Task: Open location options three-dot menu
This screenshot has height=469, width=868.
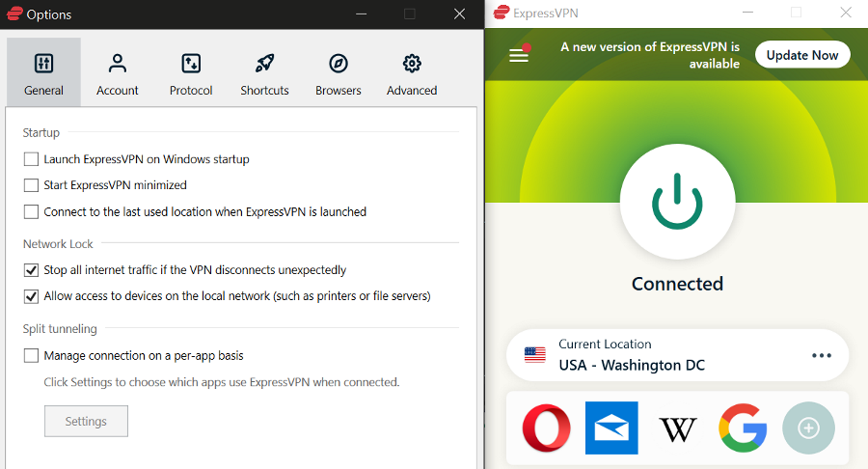Action: click(822, 355)
